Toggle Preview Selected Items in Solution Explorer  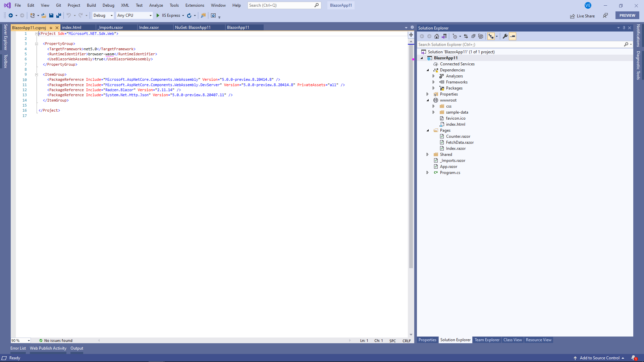[x=513, y=36]
